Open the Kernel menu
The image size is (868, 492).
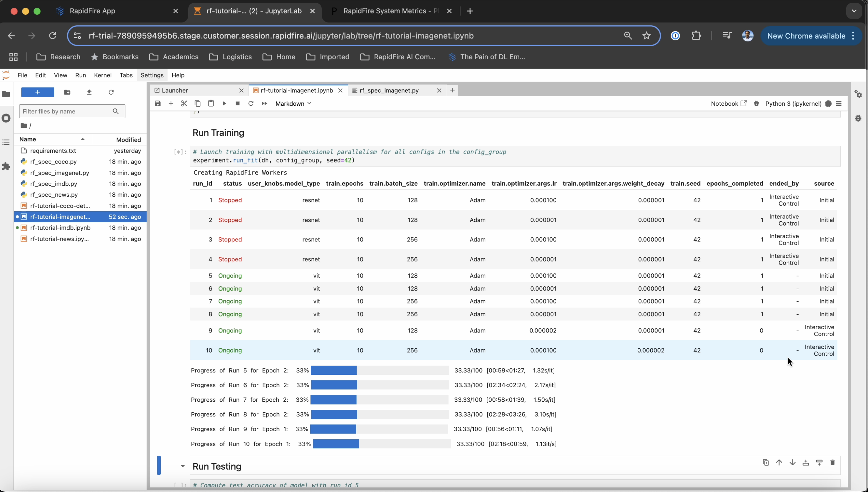click(103, 75)
